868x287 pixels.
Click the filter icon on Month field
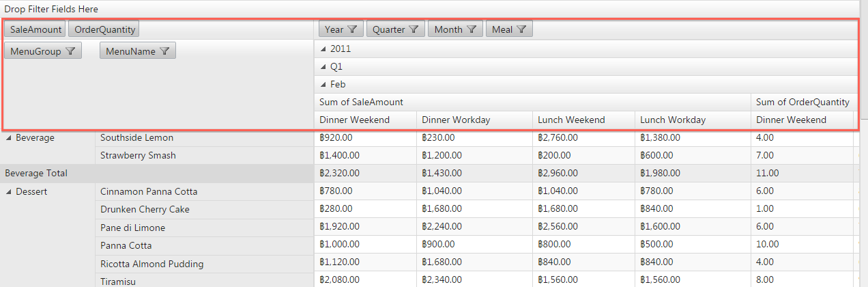472,29
